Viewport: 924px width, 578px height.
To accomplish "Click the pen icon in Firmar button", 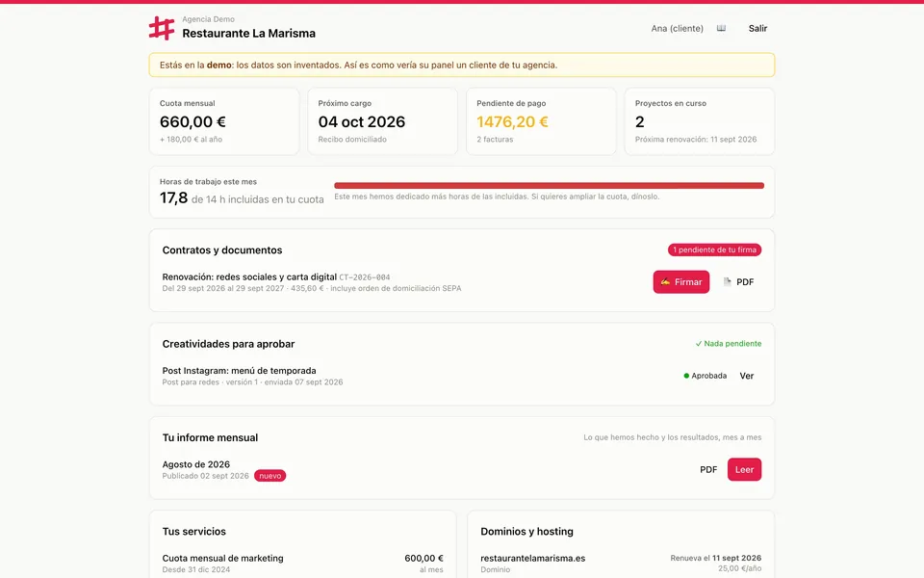I will tap(665, 282).
